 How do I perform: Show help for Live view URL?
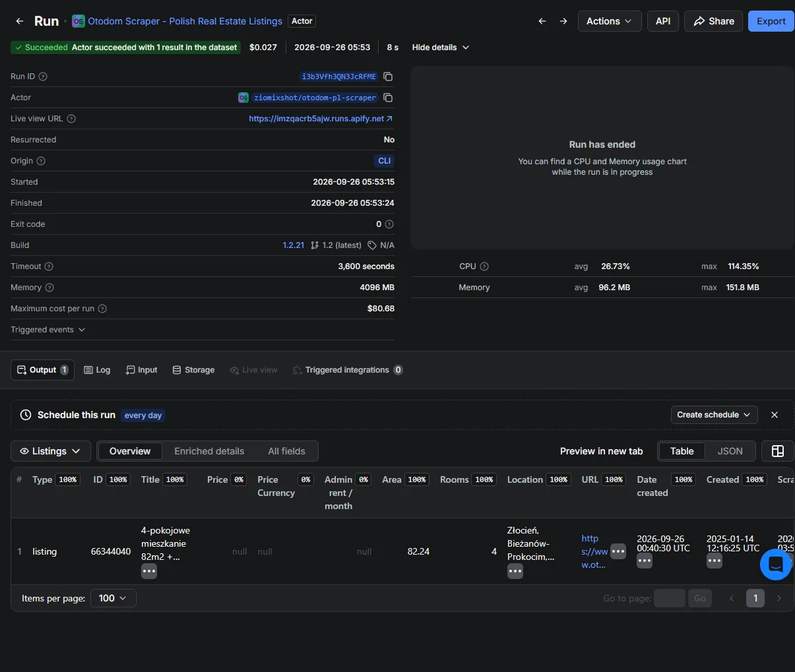click(71, 119)
